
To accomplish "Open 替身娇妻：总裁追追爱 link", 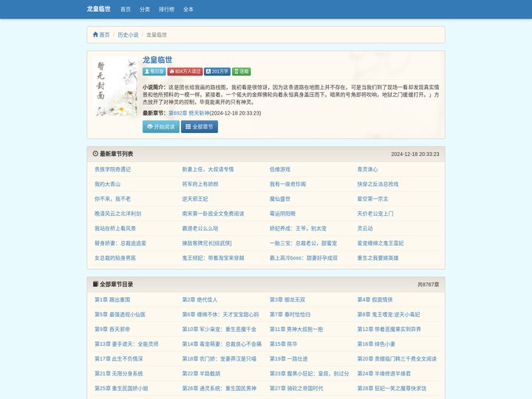I will [x=120, y=243].
